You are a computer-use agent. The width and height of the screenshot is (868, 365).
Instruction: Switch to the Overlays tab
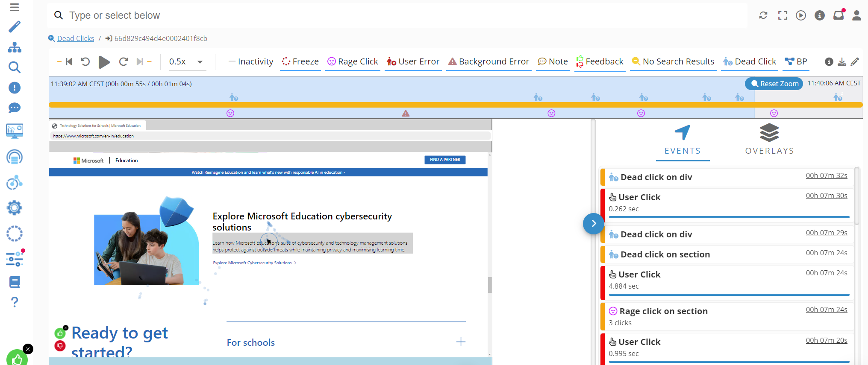click(x=769, y=140)
